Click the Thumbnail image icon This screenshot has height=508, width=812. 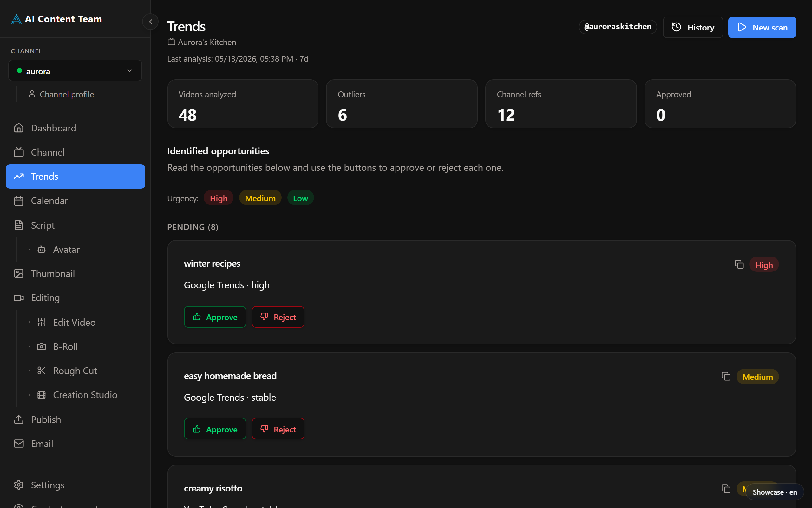19,273
